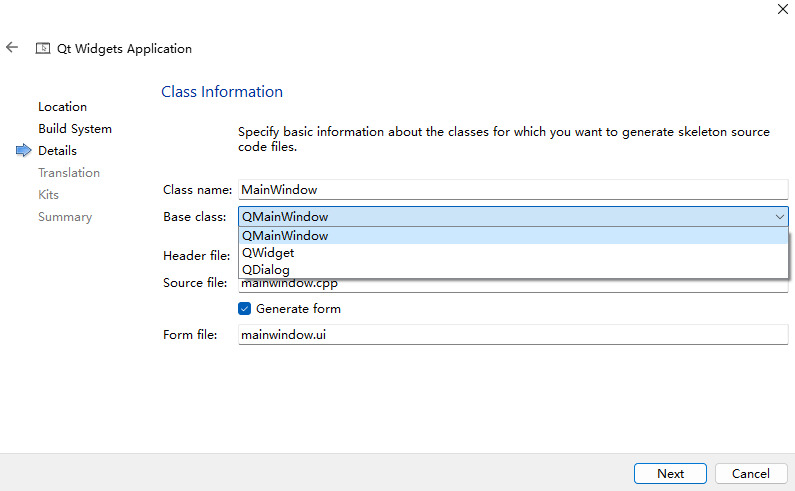The image size is (795, 491).
Task: Click into the Class name field
Action: click(513, 190)
